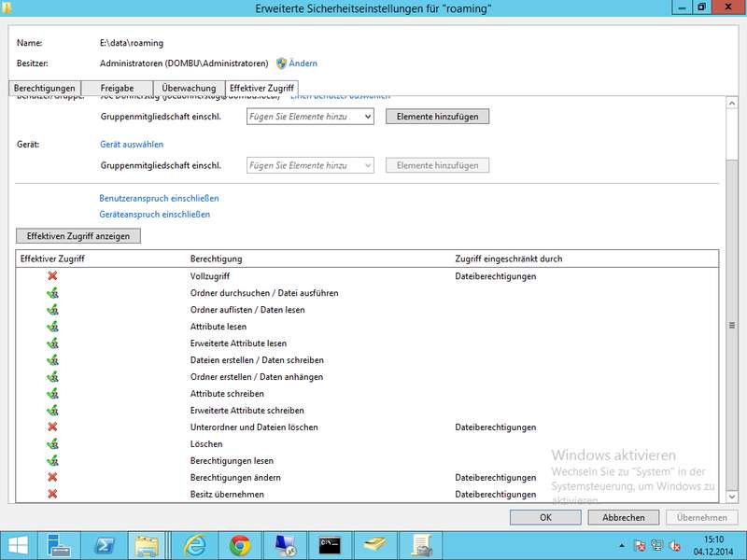The width and height of the screenshot is (747, 560).
Task: Open the remote desktop taskbar icon
Action: (x=285, y=545)
